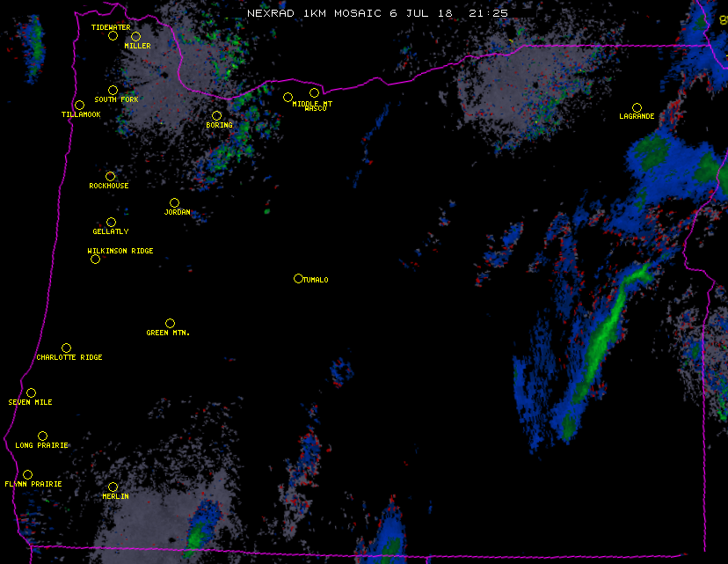Click the Seven Mile station circle
This screenshot has width=728, height=564.
31,392
